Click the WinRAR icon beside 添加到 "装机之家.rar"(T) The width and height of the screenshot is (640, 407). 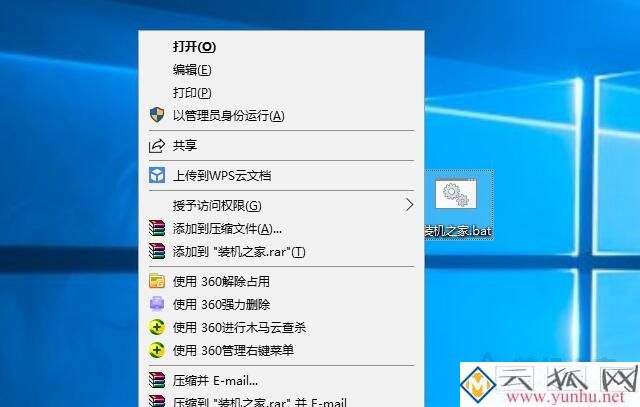pyautogui.click(x=157, y=251)
